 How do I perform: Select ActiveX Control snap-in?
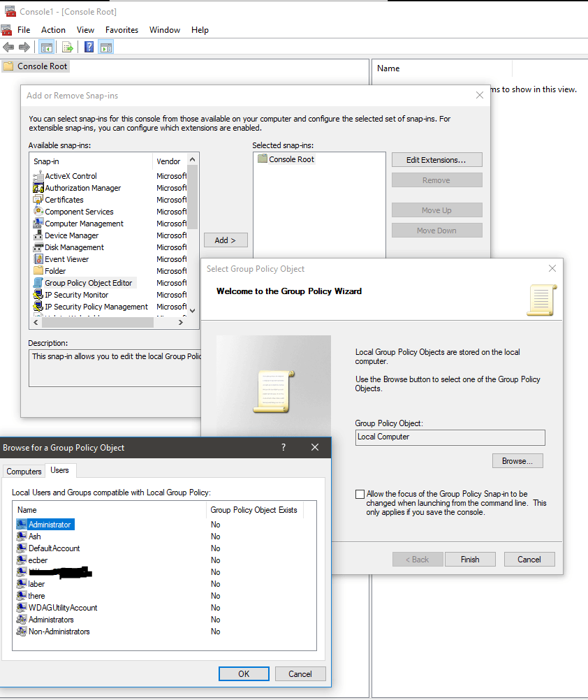tap(65, 176)
